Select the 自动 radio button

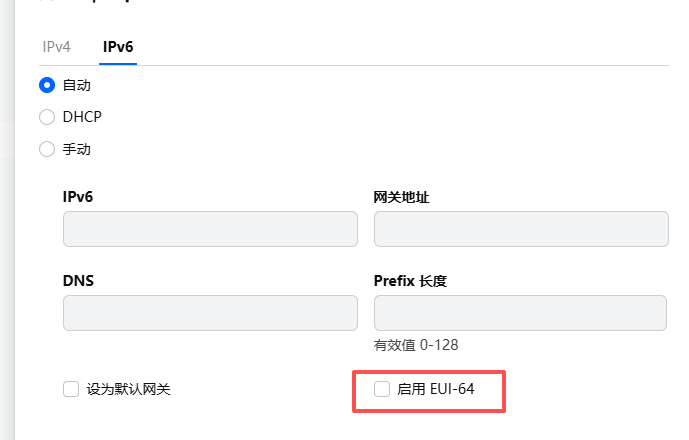(x=47, y=85)
